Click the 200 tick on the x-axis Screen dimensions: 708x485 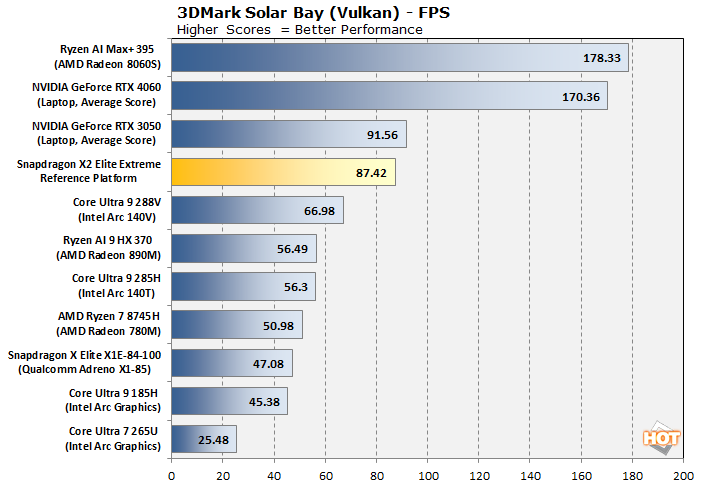point(684,476)
